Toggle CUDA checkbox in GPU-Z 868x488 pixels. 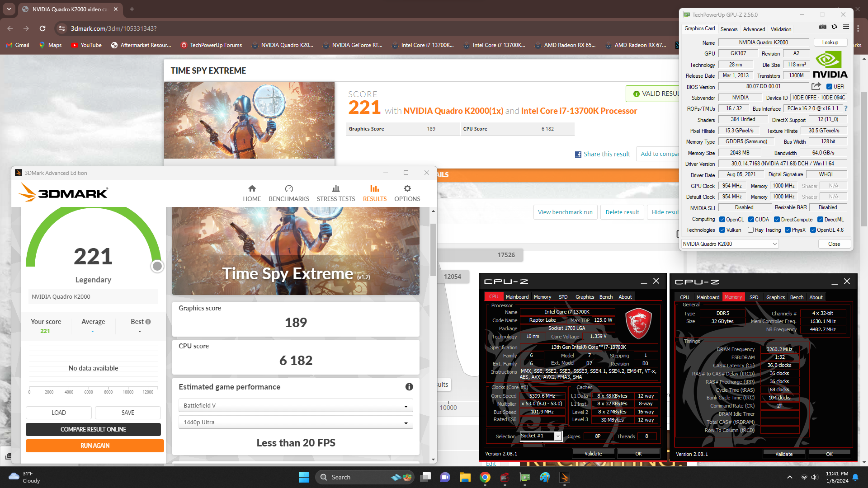(751, 220)
